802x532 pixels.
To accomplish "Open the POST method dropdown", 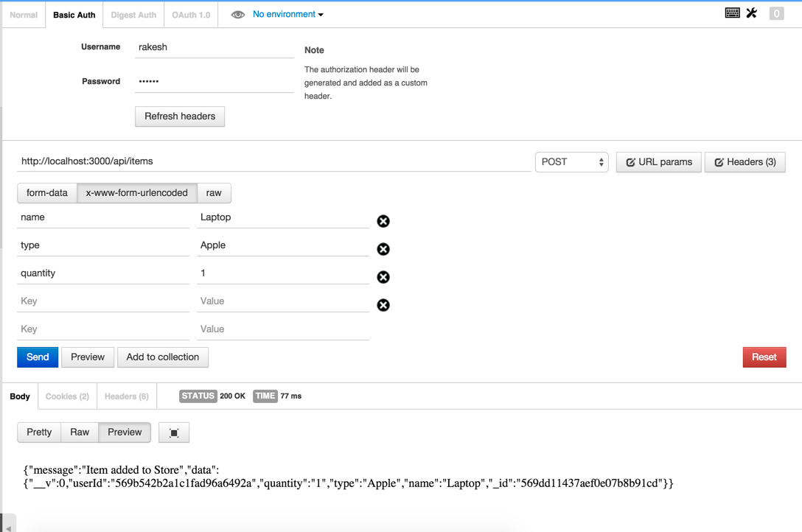I will point(572,162).
